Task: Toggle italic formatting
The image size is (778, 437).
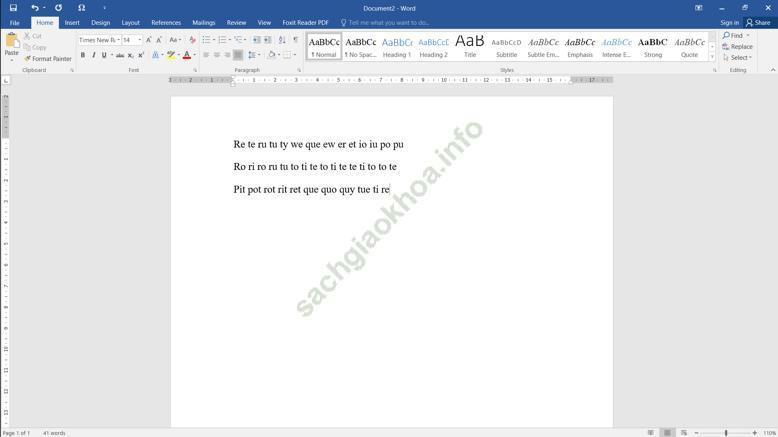Action: [93, 55]
